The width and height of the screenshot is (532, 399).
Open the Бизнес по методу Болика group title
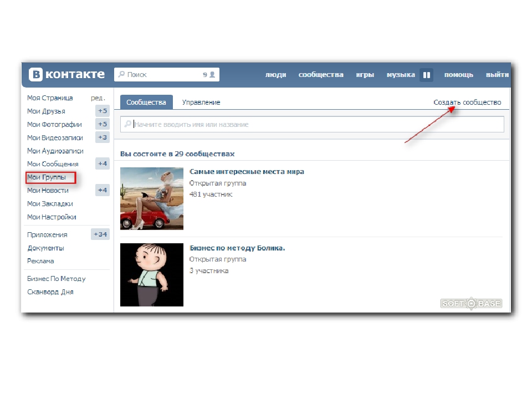(x=237, y=248)
